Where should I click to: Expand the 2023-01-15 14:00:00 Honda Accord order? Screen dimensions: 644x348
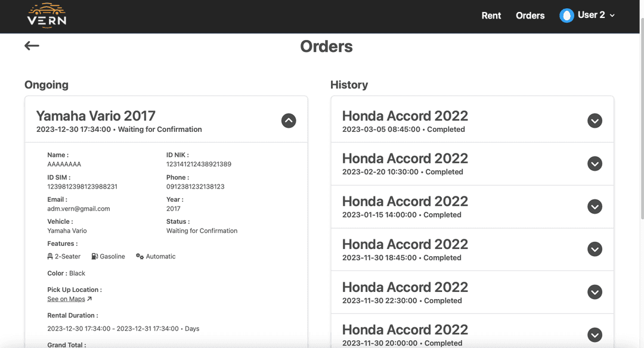click(595, 207)
